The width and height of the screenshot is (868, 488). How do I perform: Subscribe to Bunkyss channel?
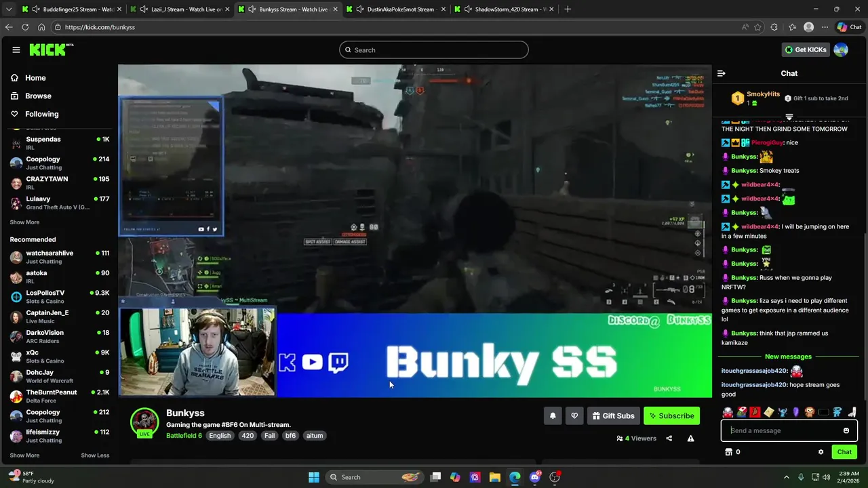671,415
